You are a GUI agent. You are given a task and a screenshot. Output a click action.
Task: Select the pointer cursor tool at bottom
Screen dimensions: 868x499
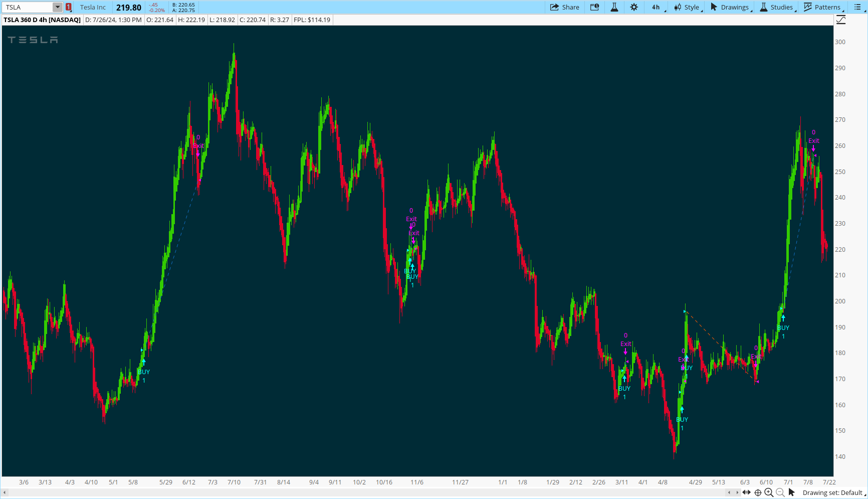tap(792, 492)
